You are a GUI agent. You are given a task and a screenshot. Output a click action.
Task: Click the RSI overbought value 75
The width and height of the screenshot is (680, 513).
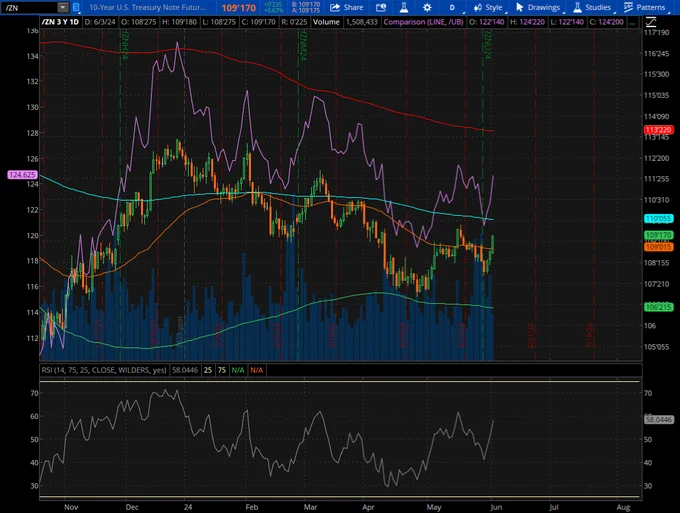tap(222, 370)
